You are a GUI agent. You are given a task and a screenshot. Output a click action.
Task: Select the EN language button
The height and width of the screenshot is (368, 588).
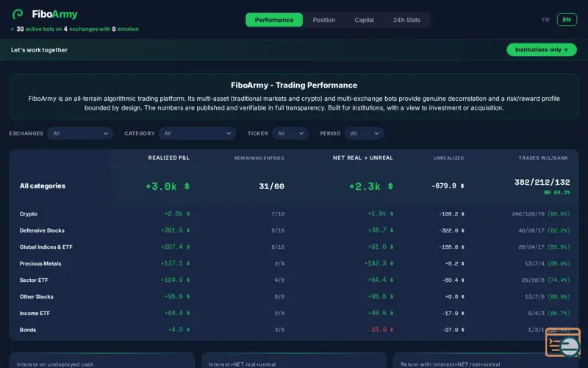tap(567, 20)
